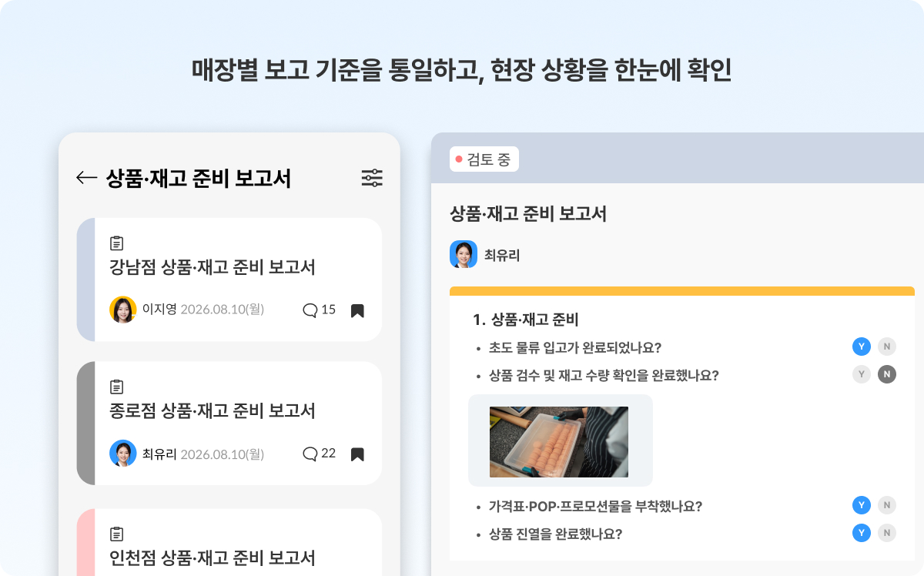The width and height of the screenshot is (924, 576).
Task: Select Y for 상품 진열 question
Action: click(862, 533)
